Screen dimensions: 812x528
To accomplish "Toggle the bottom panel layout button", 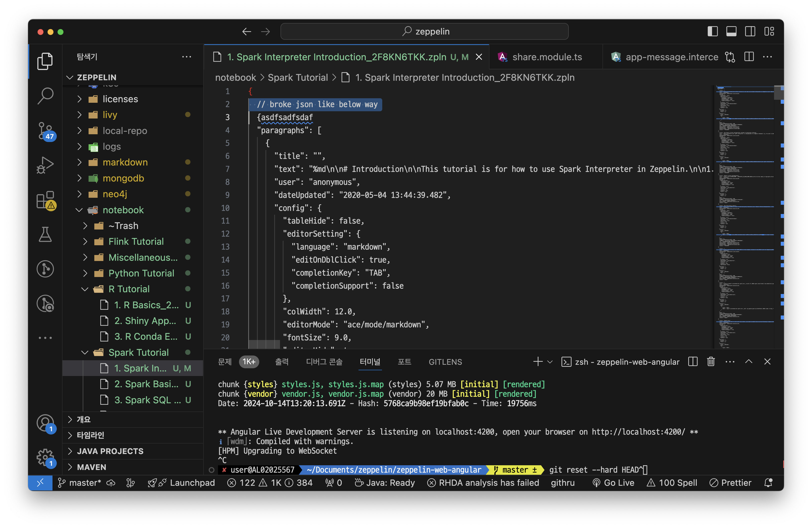I will [x=731, y=32].
